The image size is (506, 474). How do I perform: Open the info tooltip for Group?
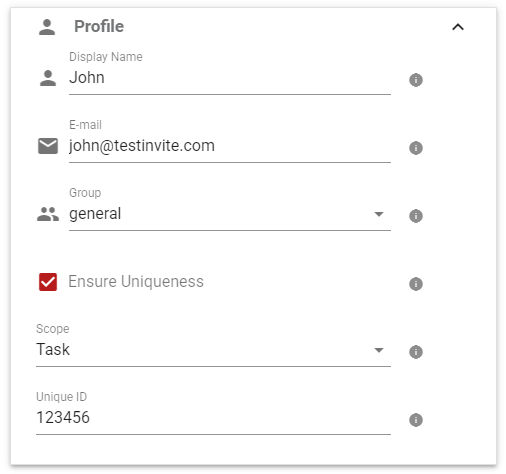pos(416,216)
